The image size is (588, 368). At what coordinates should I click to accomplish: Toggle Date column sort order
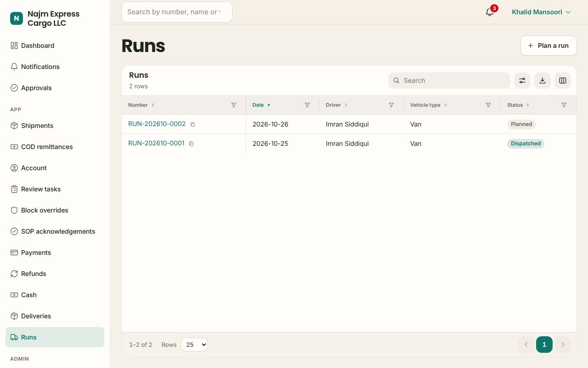pos(261,105)
